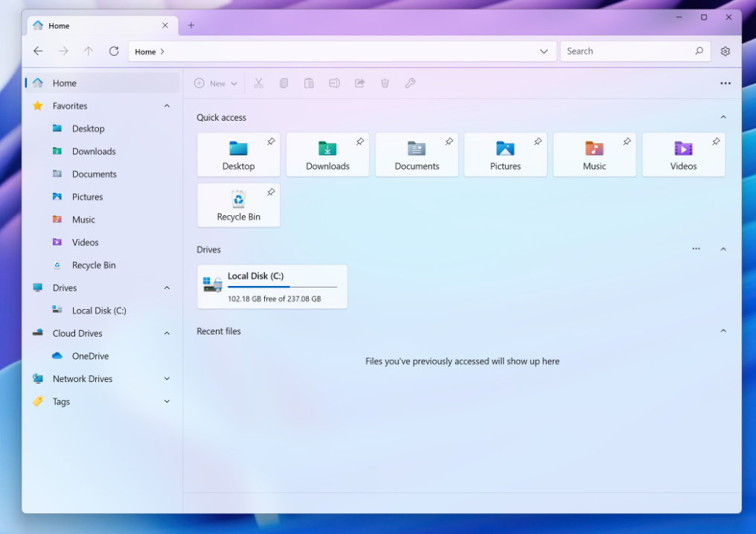This screenshot has height=534, width=756.
Task: Open the Local Disk (C:) drive tile
Action: click(x=272, y=286)
